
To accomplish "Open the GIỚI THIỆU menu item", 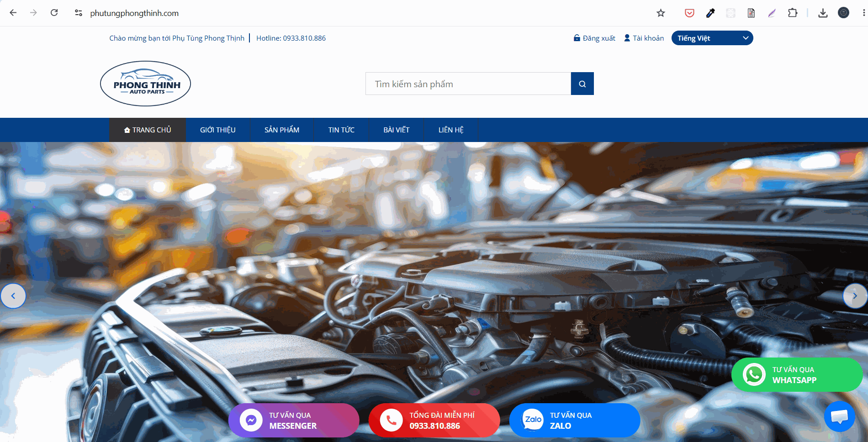I will (218, 130).
